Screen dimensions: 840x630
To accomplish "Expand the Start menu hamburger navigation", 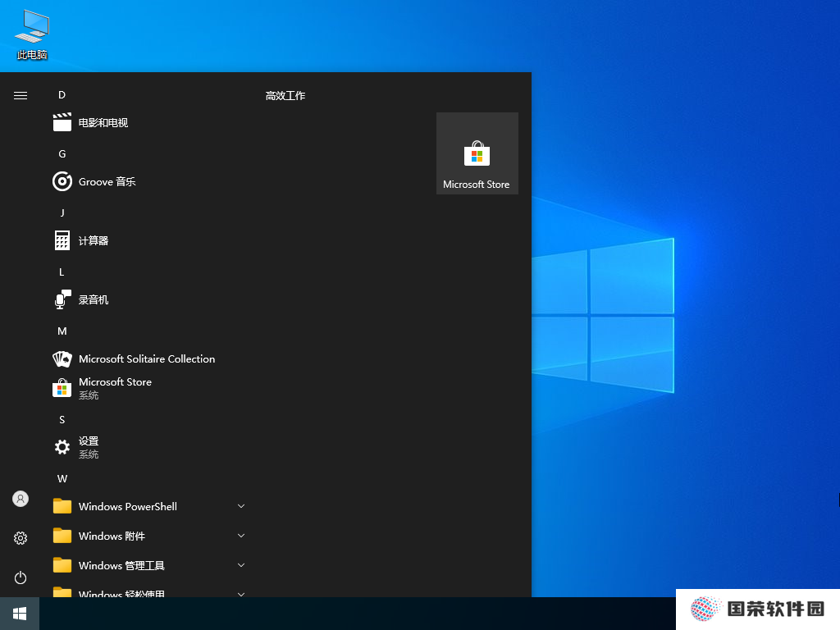I will point(21,95).
